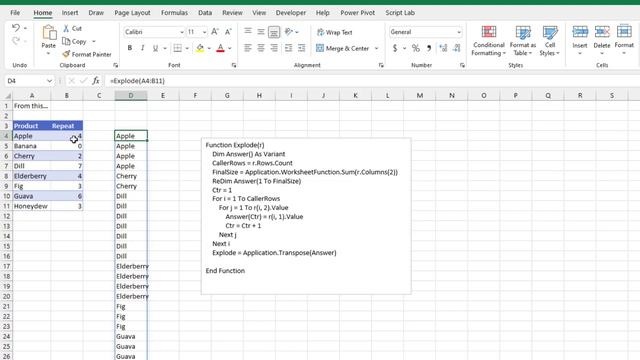Click the Insert Function fx icon

pos(96,81)
